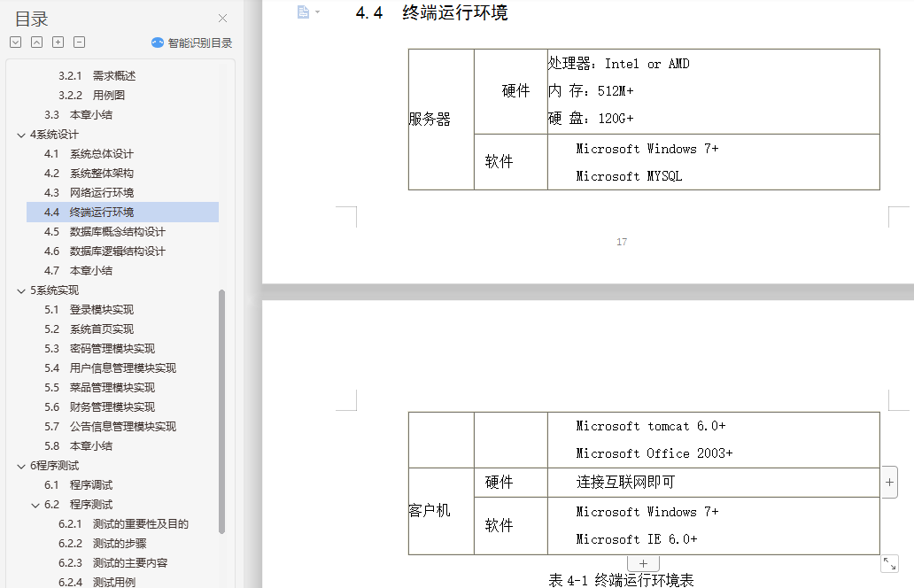This screenshot has width=914, height=588.
Task: Click Microsoft tomcat 6.0+ text
Action: point(651,426)
